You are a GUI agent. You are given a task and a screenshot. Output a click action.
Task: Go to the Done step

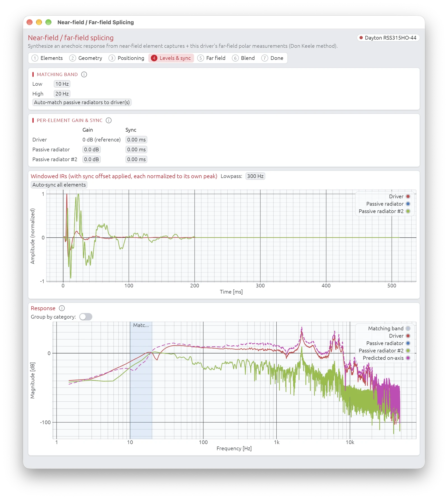[272, 58]
